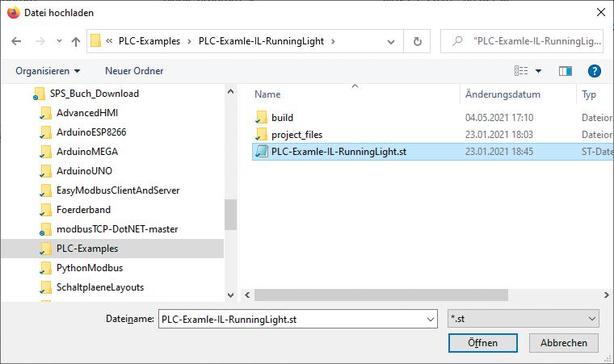
Task: Go up one folder level
Action: [x=76, y=41]
